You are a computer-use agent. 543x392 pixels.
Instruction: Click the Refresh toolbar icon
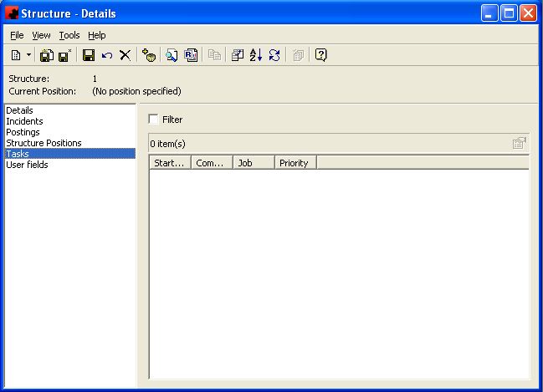pyautogui.click(x=274, y=55)
